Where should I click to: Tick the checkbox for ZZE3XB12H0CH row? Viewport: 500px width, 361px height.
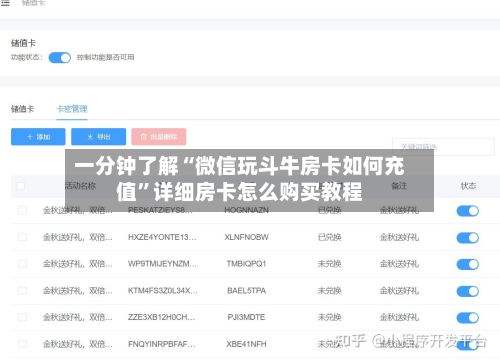point(22,317)
